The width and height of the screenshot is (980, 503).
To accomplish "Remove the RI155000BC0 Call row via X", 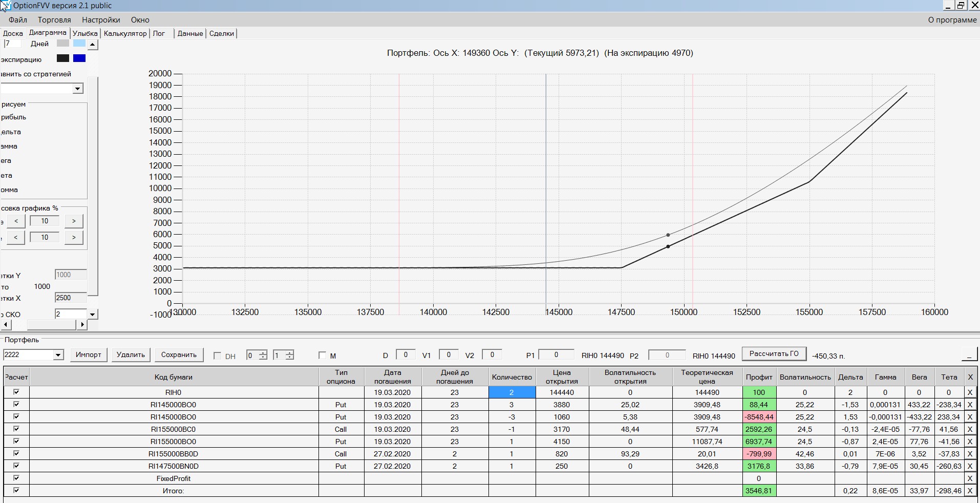I will [x=970, y=429].
